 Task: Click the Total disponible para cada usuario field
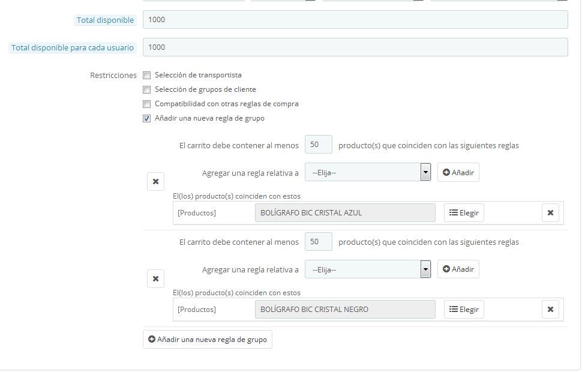(x=355, y=47)
